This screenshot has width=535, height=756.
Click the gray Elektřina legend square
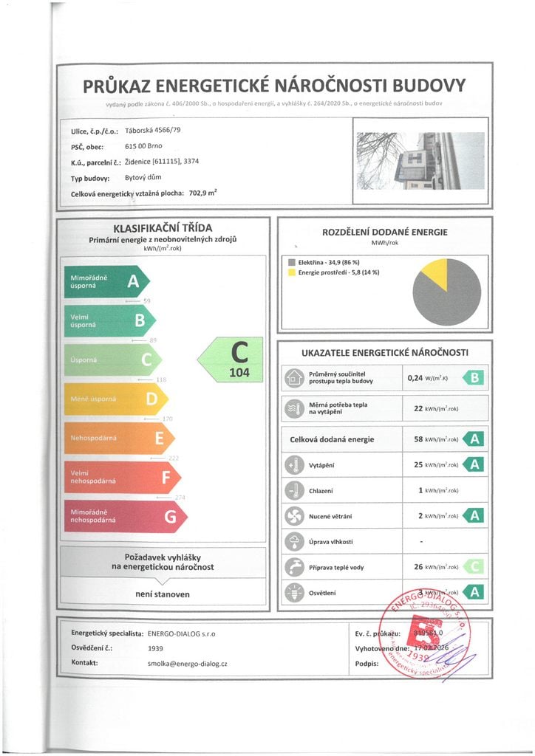291,262
